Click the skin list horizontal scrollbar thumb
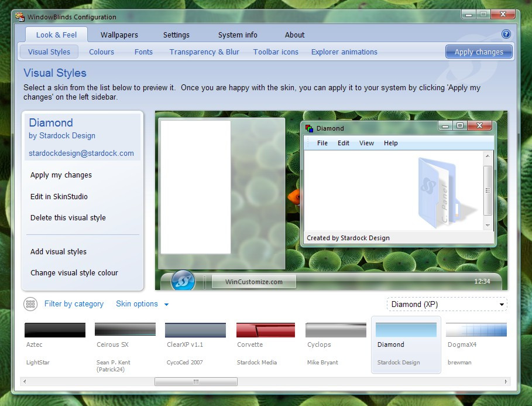This screenshot has width=532, height=406. point(195,381)
